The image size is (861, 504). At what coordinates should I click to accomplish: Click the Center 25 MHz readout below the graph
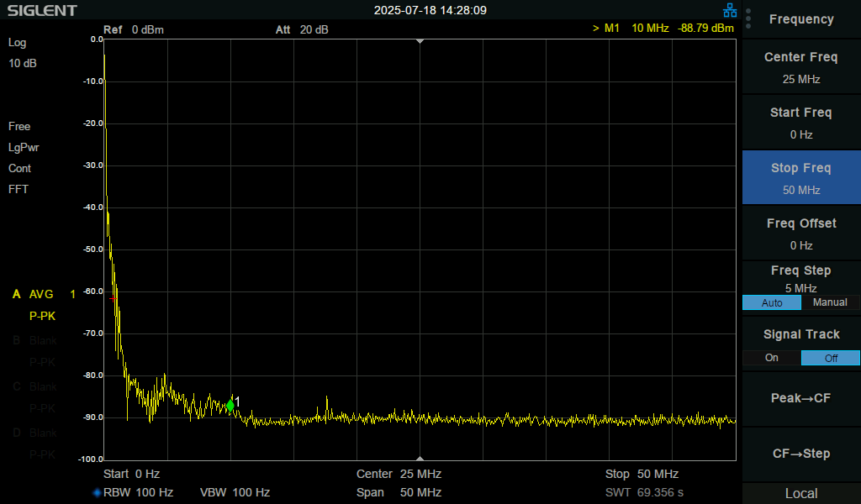(399, 474)
